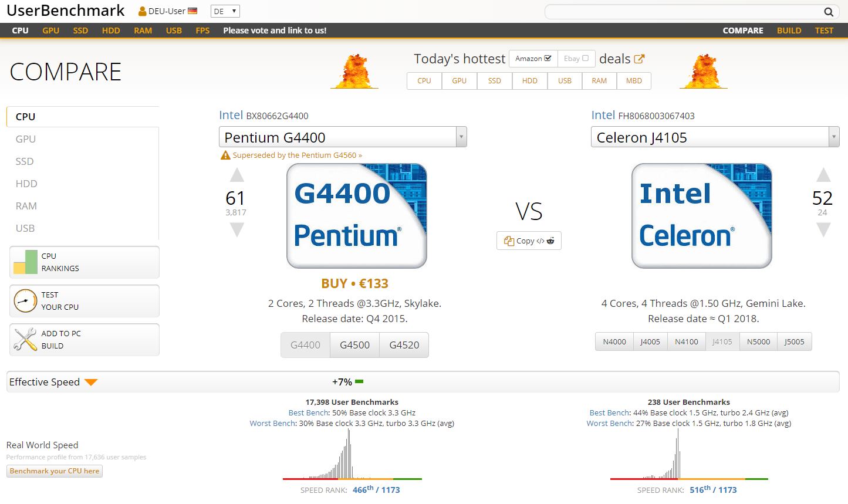This screenshot has height=504, width=848.
Task: Open the Celeron J4105 CPU selector dropdown
Action: (x=715, y=137)
